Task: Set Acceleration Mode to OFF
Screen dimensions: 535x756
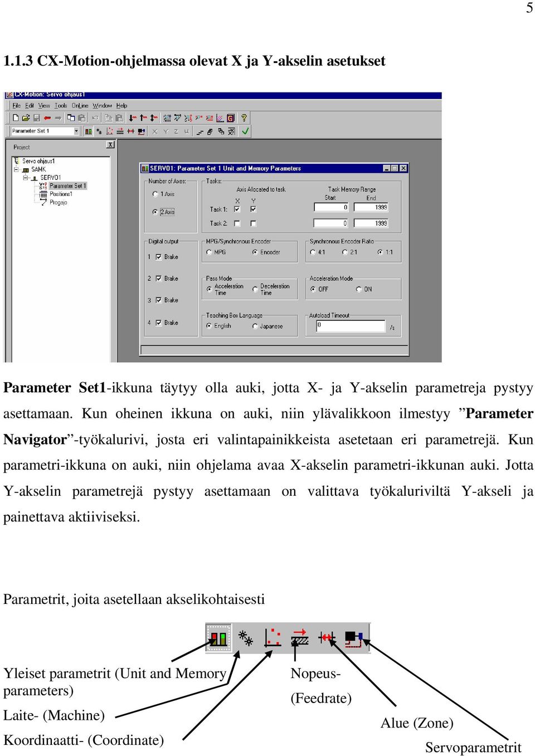Action: click(313, 289)
